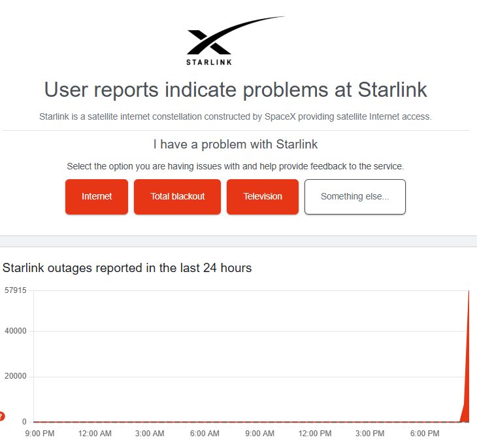Viewport: 477px width, 448px height.
Task: Click the 40000 axis value
Action: click(16, 331)
